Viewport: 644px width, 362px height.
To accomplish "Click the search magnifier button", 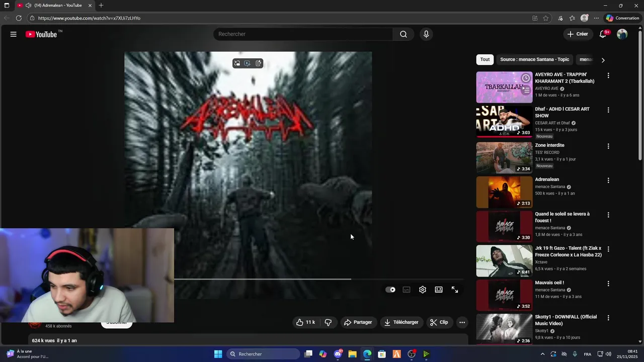I will (404, 34).
